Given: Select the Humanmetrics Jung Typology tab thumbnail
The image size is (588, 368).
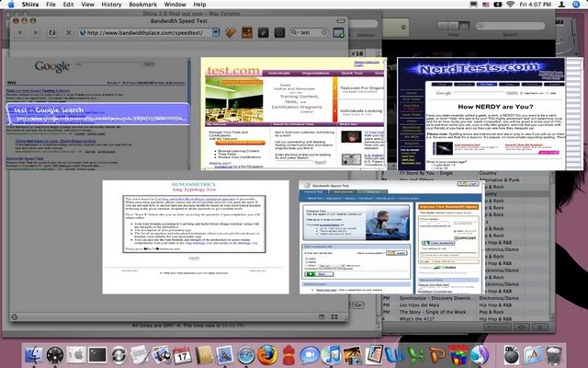Looking at the screenshot, I should [x=196, y=237].
